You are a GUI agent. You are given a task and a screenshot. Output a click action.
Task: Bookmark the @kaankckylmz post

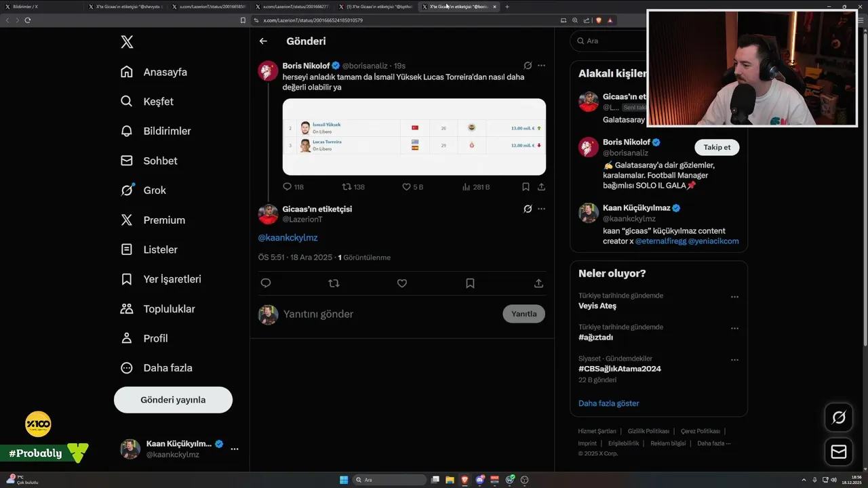click(470, 283)
